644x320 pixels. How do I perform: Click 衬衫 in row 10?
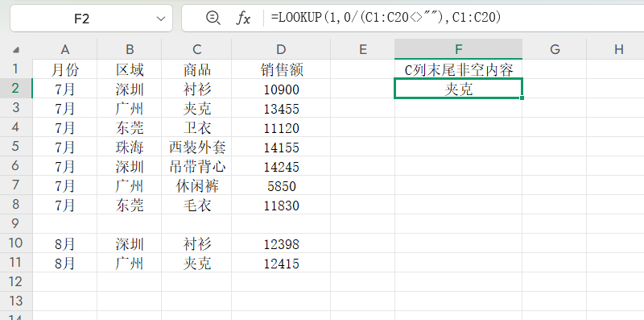click(x=196, y=244)
